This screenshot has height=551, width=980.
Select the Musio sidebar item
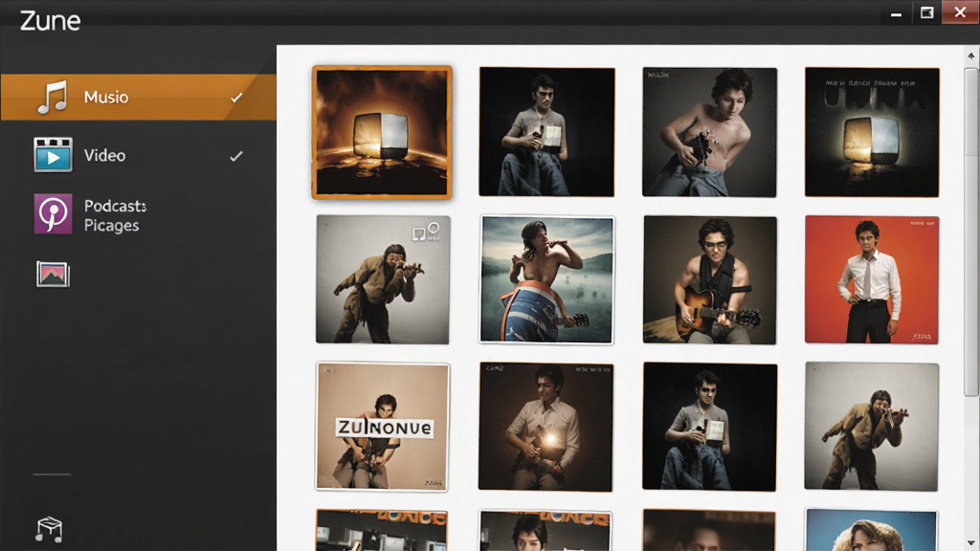pos(138,97)
